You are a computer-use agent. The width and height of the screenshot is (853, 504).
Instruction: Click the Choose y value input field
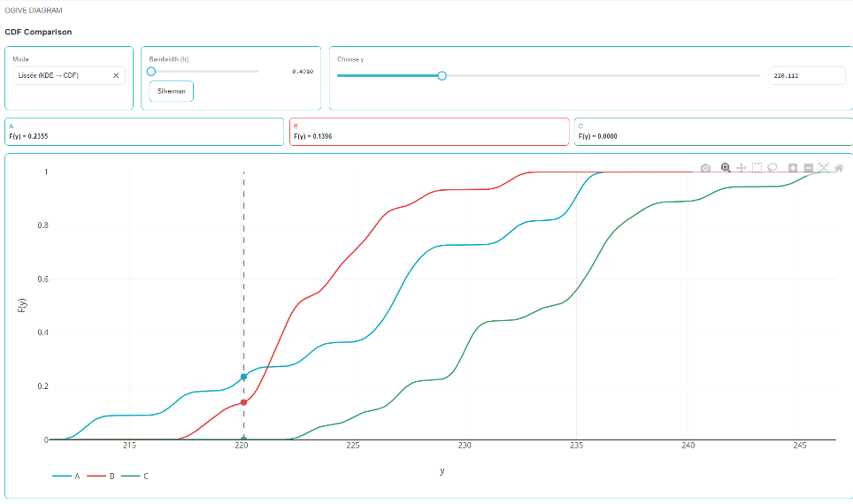coord(807,75)
